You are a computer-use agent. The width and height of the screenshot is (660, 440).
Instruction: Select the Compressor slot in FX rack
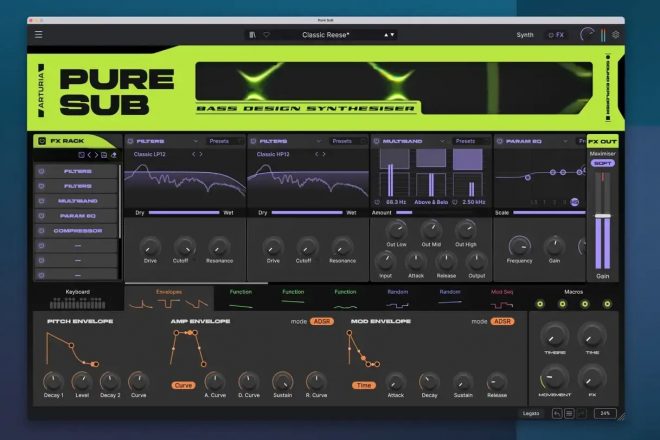tap(76, 230)
